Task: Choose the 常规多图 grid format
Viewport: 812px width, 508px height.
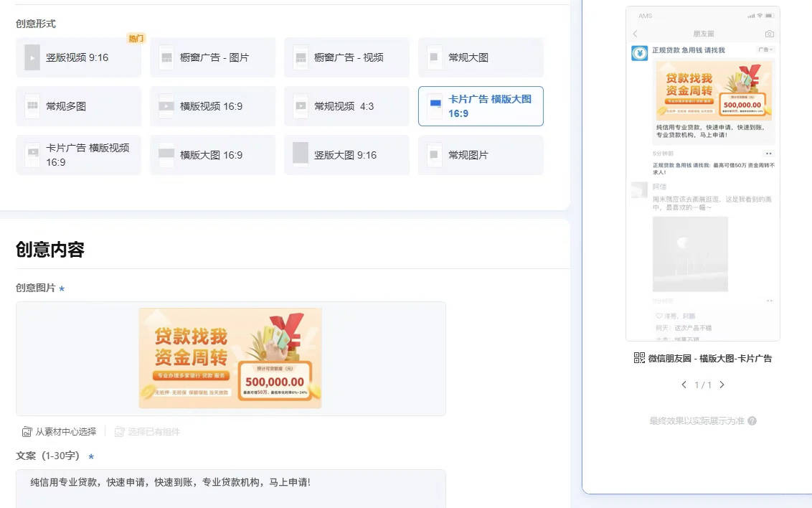Action: [x=78, y=106]
